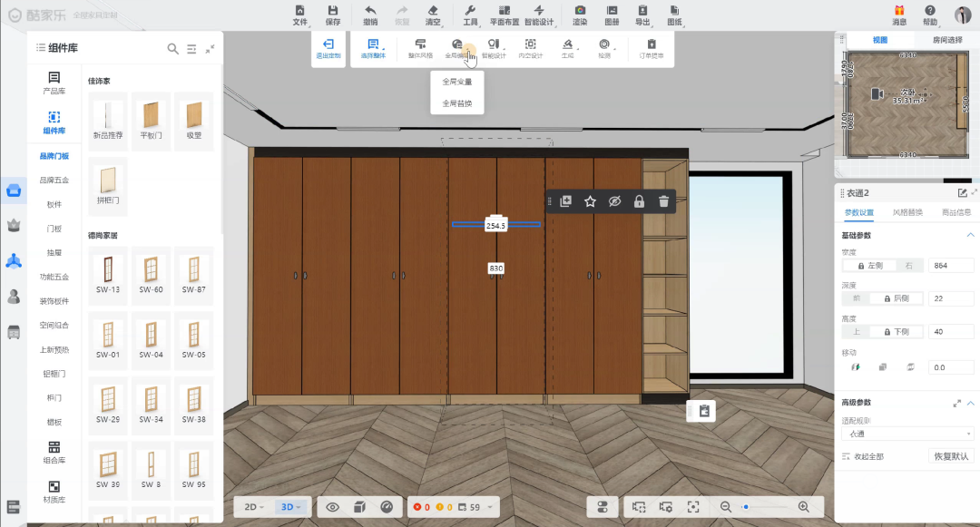Switch to 参数设置 tab
Screen dimensions: 980x527
858,212
